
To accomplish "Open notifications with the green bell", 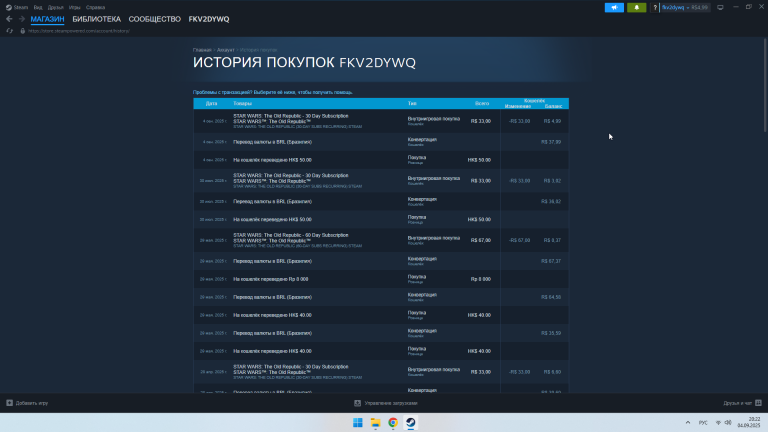I will pos(637,7).
